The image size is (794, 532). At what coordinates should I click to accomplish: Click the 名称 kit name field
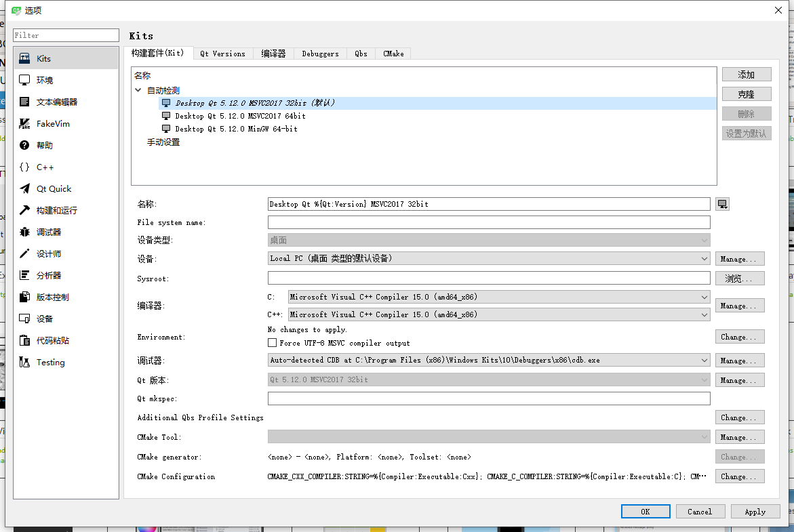point(489,204)
